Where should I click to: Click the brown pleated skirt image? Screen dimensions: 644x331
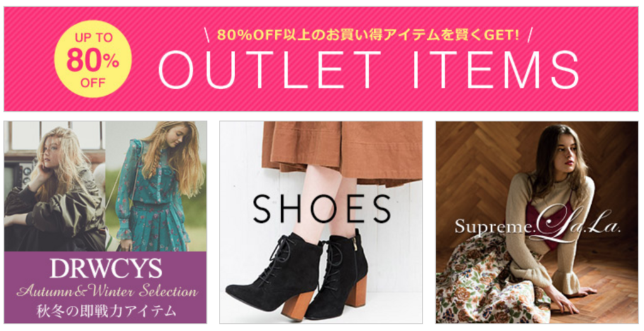[342, 151]
